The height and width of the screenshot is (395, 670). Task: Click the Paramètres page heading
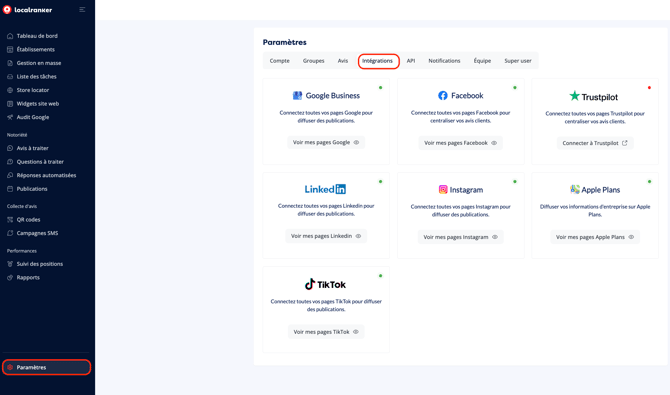pyautogui.click(x=285, y=42)
